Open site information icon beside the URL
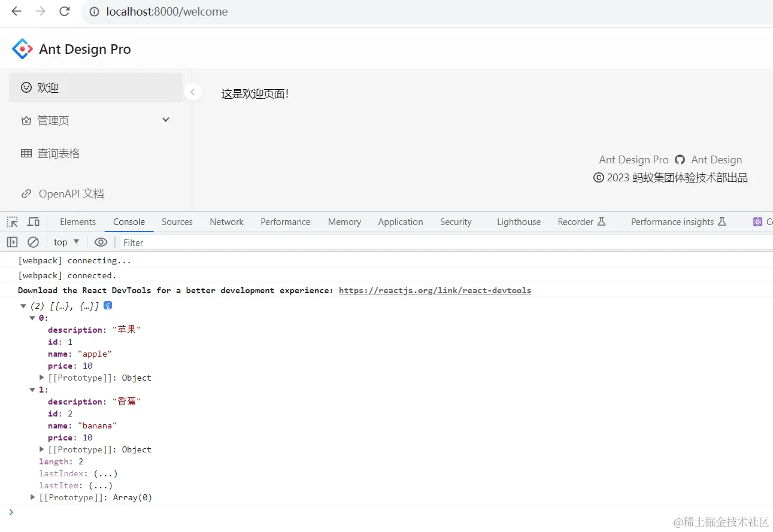This screenshot has height=532, width=773. [94, 11]
